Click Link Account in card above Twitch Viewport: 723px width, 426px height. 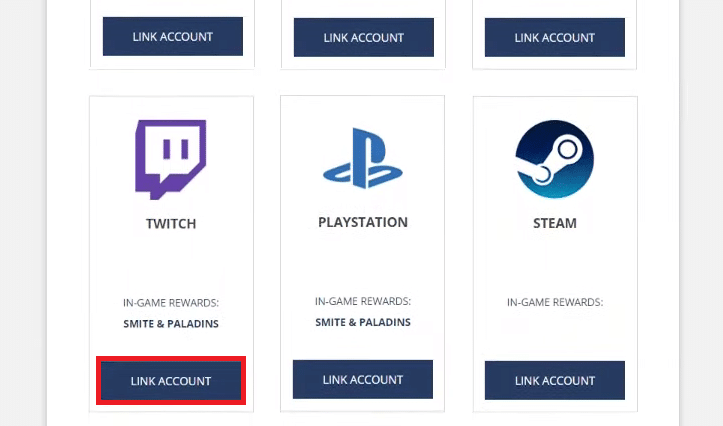pos(173,36)
